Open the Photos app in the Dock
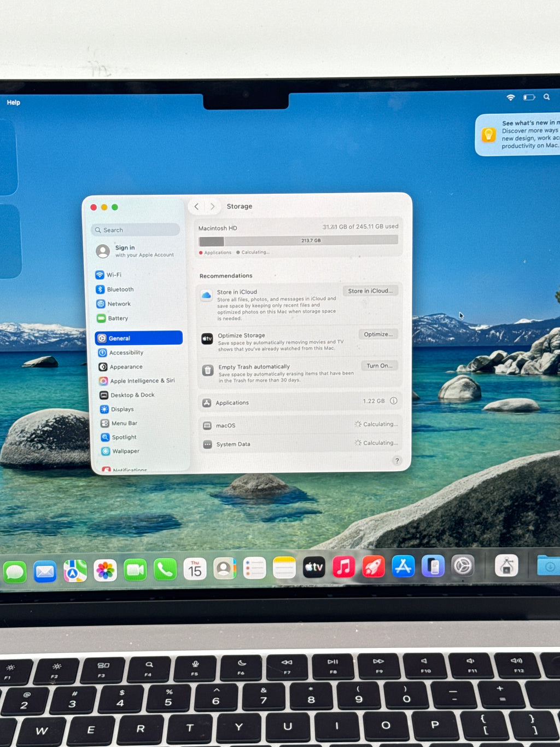Viewport: 560px width, 747px height. pos(105,571)
